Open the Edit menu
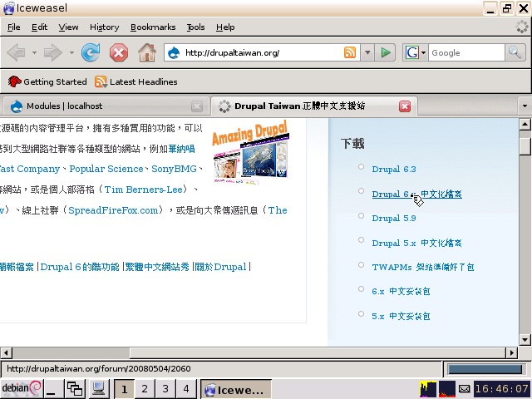Viewport: 532px width, 399px height. [x=39, y=27]
